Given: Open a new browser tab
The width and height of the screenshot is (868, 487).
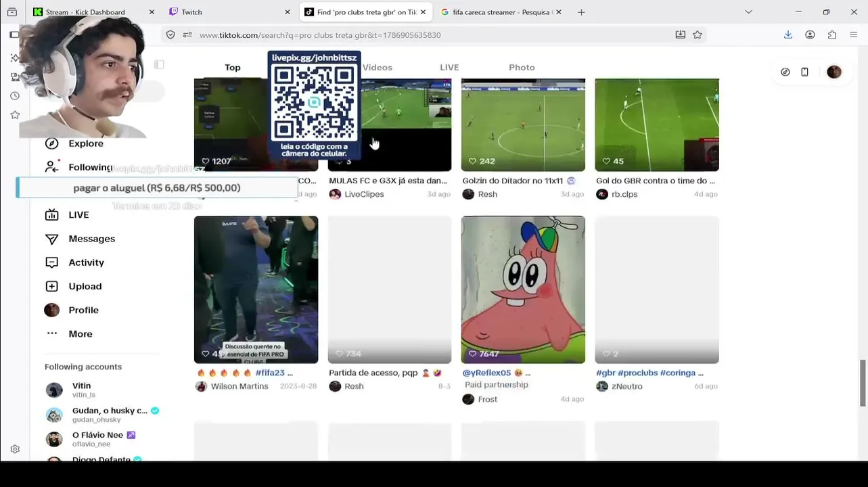Looking at the screenshot, I should [x=581, y=12].
